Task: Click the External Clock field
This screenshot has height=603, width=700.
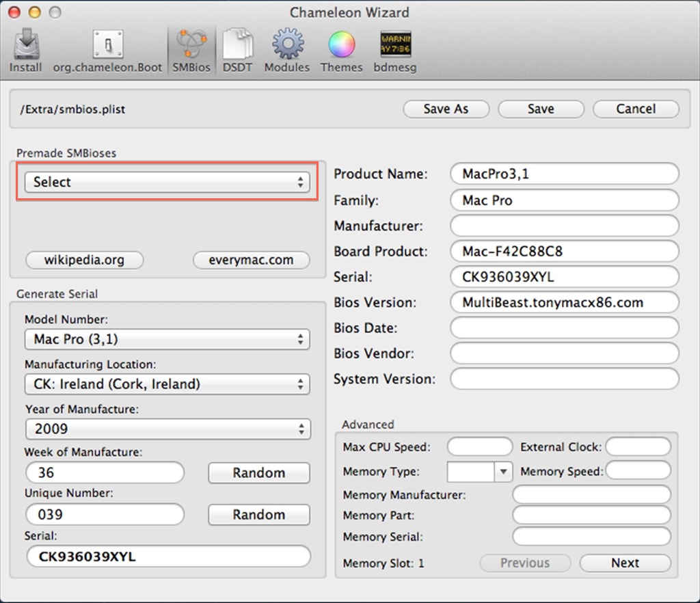Action: point(638,447)
